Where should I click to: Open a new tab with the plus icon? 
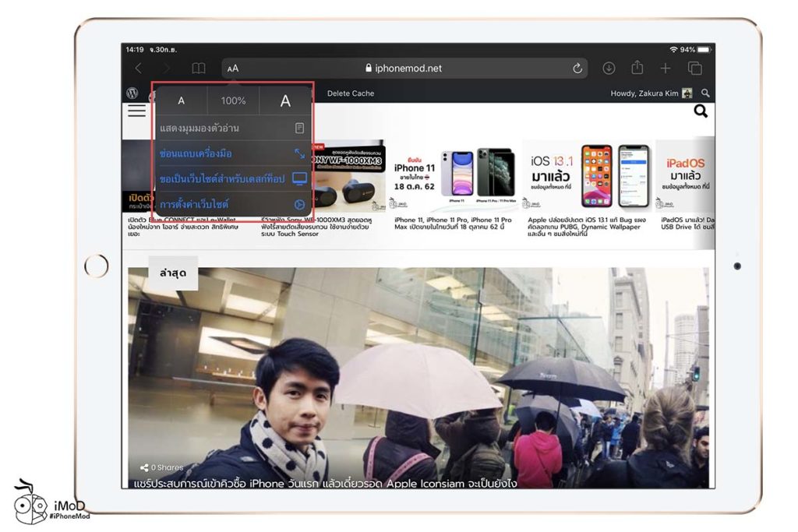pos(666,68)
